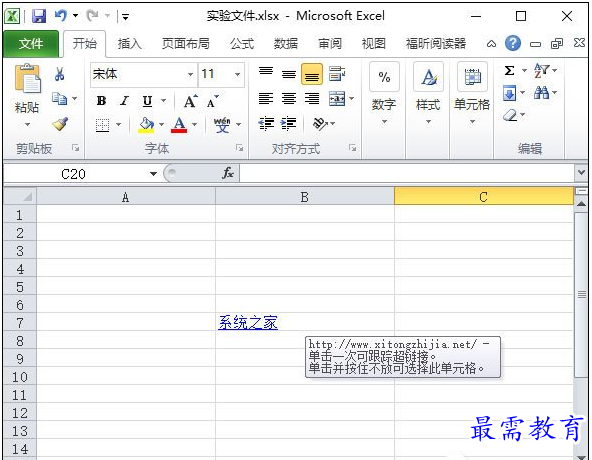Switch to the 插入 Insert tab
Screen dimensions: 592x460
(130, 44)
